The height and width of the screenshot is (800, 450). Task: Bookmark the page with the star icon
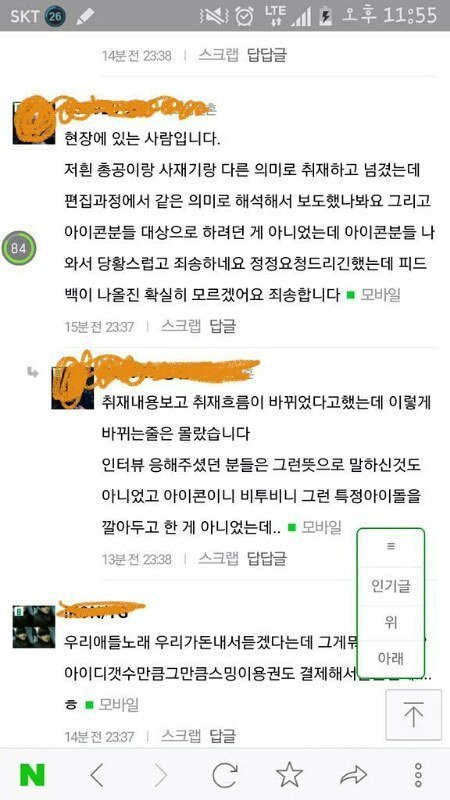pos(289,774)
